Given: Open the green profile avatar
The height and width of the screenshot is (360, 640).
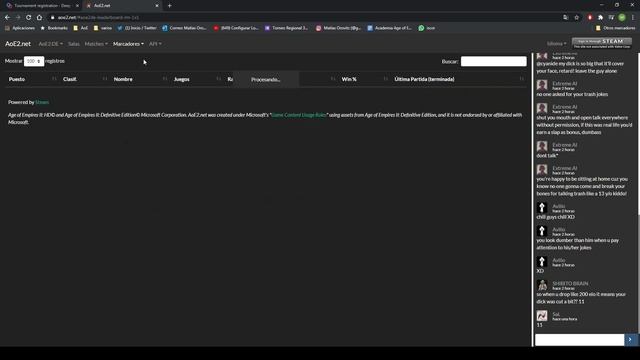Looking at the screenshot, I should click(622, 18).
